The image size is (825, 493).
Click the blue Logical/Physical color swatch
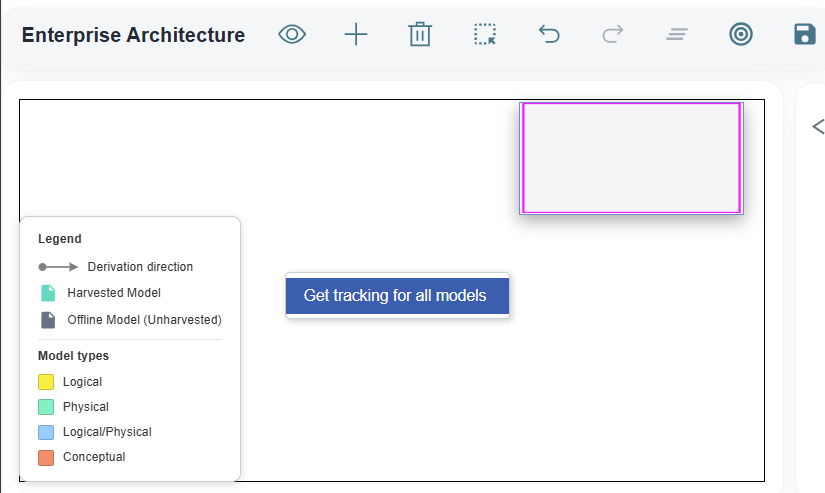(x=46, y=432)
